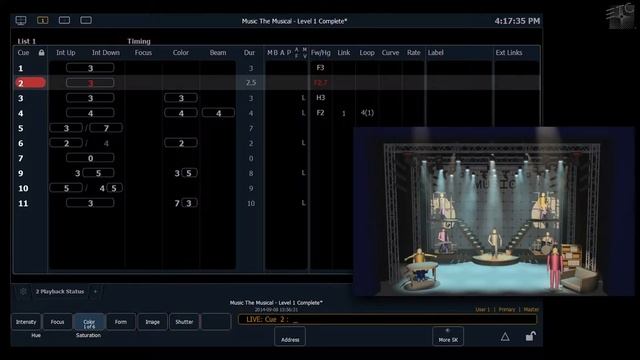
Task: Click cue 10 Int Up time 5
Action: point(66,188)
